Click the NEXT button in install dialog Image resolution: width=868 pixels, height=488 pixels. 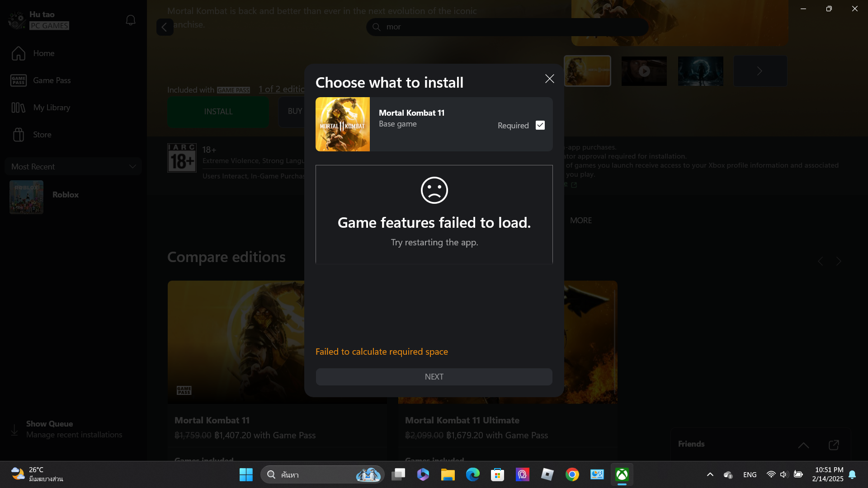pyautogui.click(x=434, y=377)
